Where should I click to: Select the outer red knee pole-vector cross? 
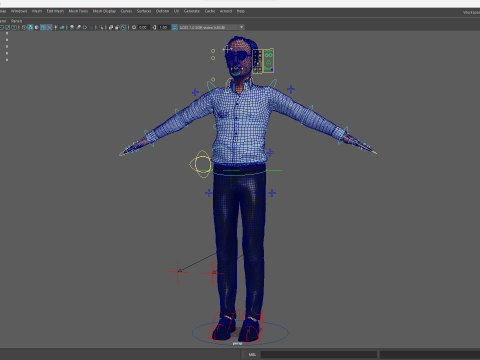click(178, 272)
